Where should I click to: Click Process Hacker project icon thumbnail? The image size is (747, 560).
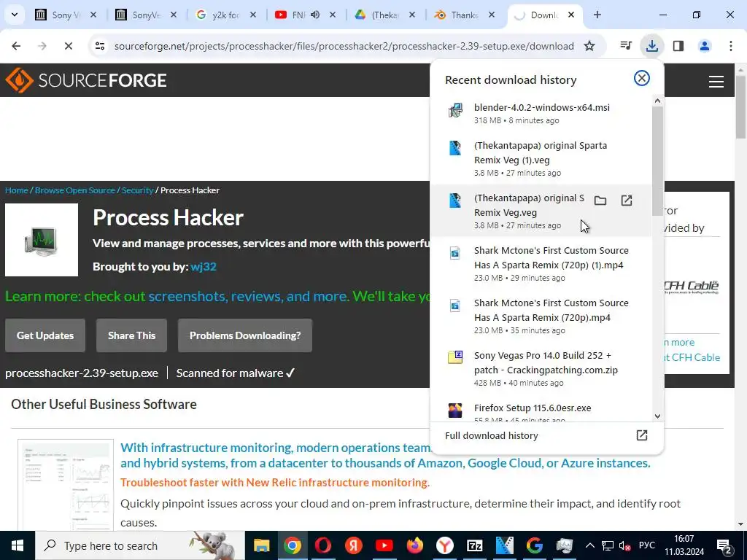tap(42, 240)
